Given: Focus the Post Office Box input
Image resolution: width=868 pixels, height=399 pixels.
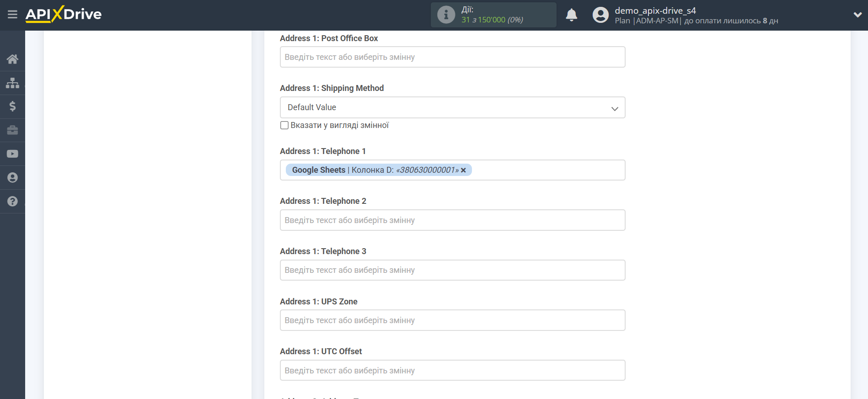Looking at the screenshot, I should click(x=452, y=57).
